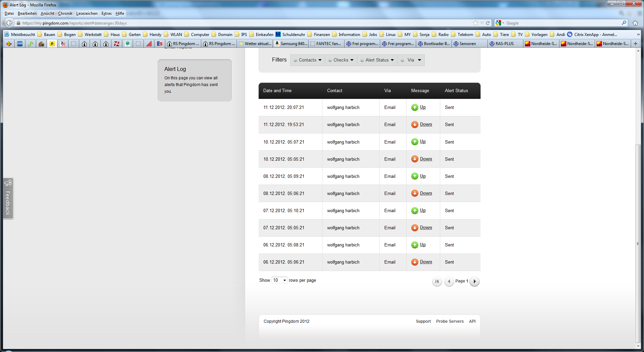Image resolution: width=644 pixels, height=352 pixels.
Task: Click the red Down icon for 11.12.2012 19:53:21
Action: (415, 125)
